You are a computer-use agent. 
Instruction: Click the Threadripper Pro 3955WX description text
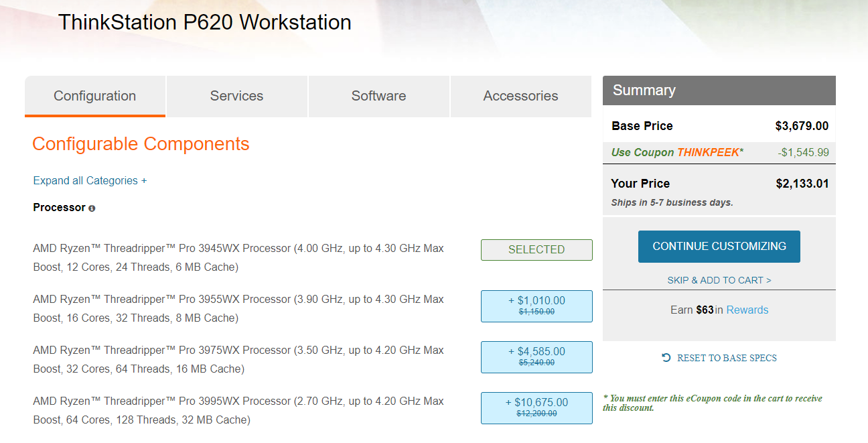pyautogui.click(x=238, y=309)
